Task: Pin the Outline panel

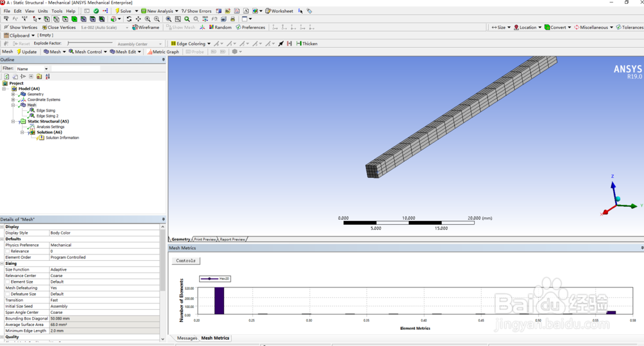Action: (x=163, y=59)
